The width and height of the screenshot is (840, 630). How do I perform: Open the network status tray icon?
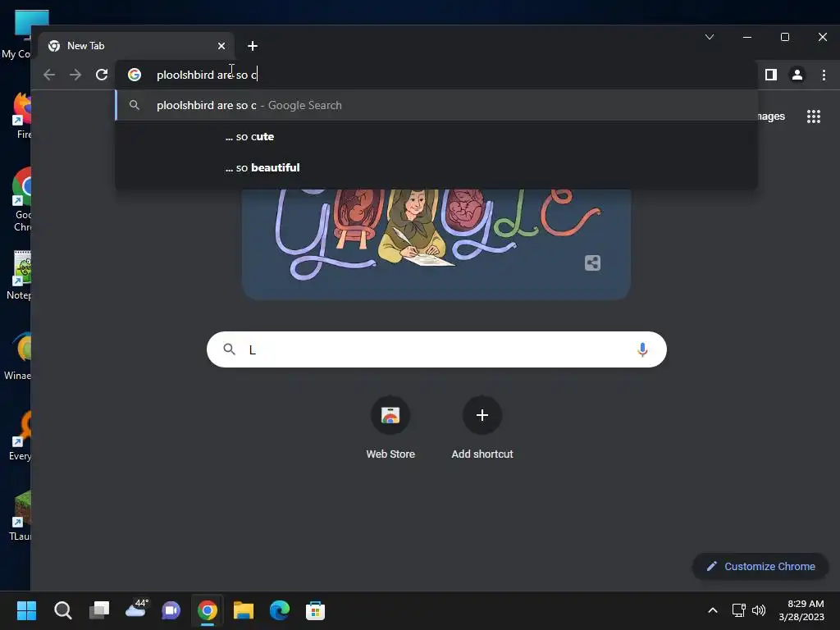739,610
